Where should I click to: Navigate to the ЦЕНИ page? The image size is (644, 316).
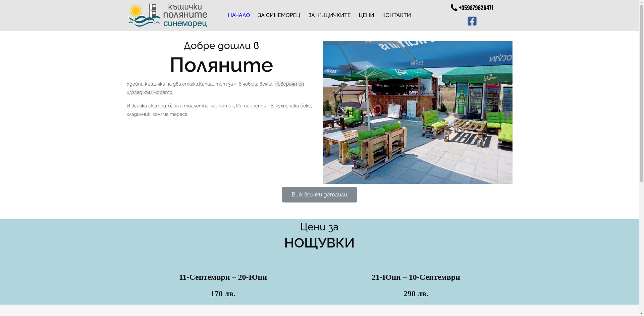click(366, 15)
